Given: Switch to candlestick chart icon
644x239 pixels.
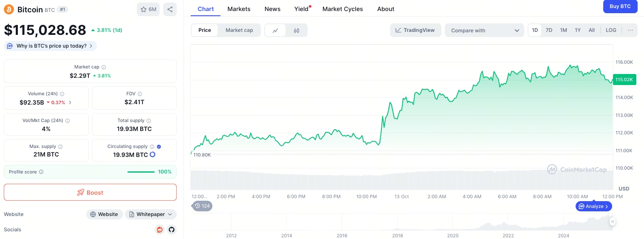Looking at the screenshot, I should click(297, 30).
